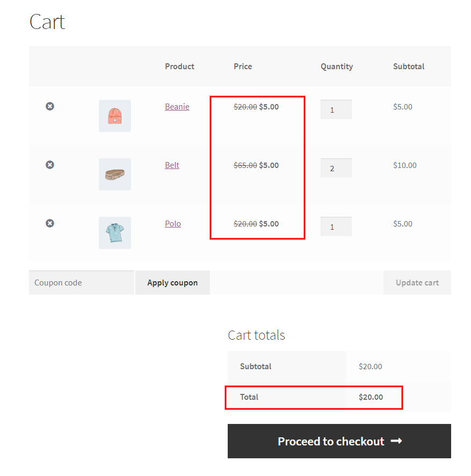Remove the Polo from the cart
The image size is (471, 476).
[x=49, y=223]
